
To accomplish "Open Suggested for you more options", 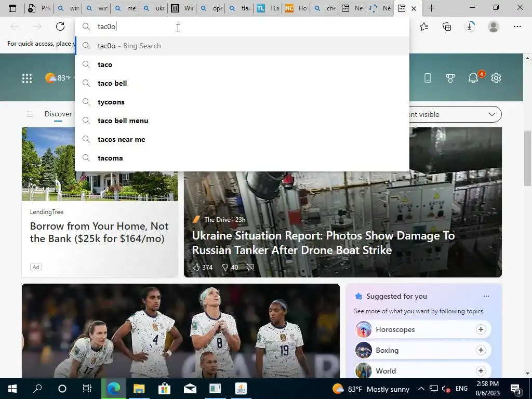I will click(x=486, y=296).
